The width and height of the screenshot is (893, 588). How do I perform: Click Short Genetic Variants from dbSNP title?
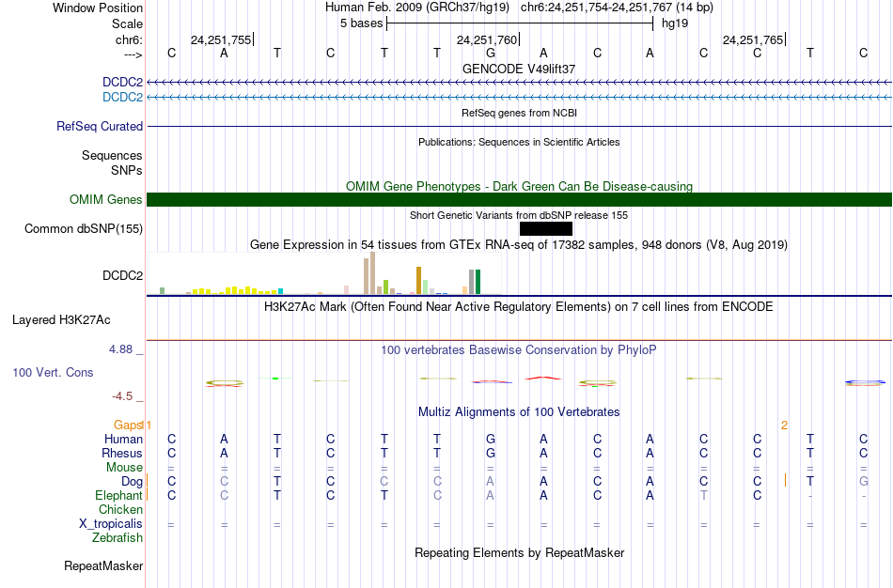coord(519,215)
